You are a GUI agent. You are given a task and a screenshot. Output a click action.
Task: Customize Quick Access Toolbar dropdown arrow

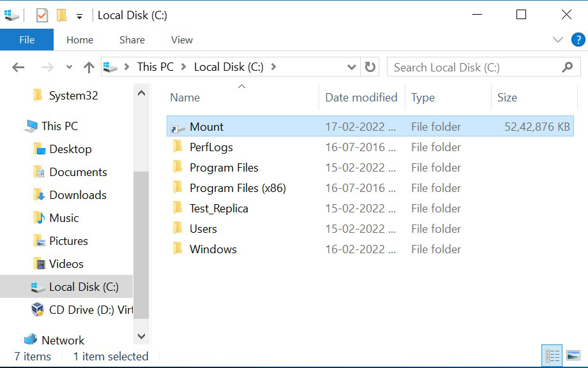[79, 16]
